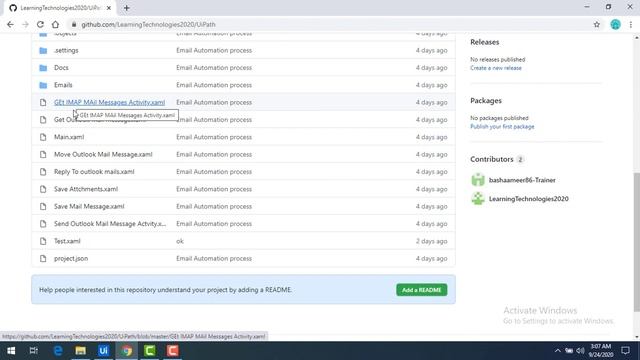Click file icon beside Test.xaml
This screenshot has width=640, height=360.
(43, 241)
